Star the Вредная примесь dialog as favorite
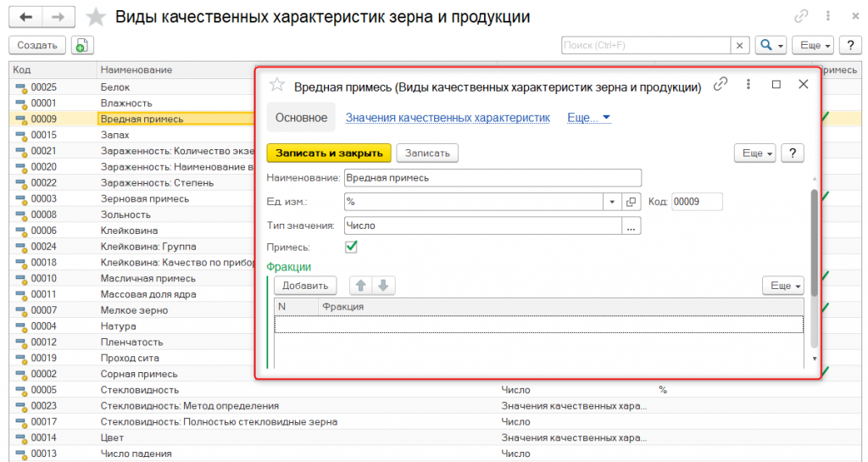868x462 pixels. pyautogui.click(x=276, y=85)
